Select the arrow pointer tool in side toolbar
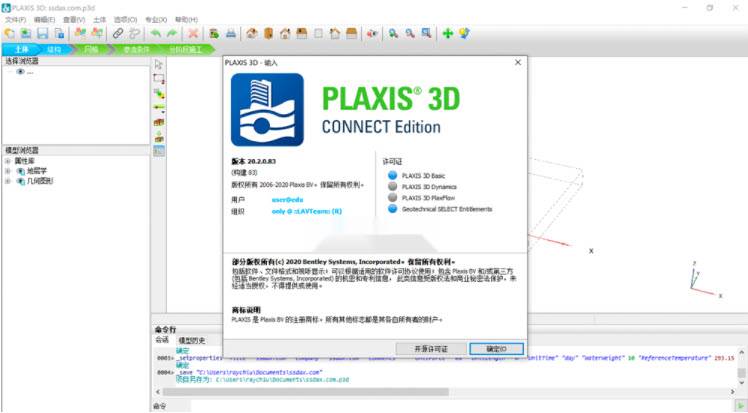Viewport: 748px width, 413px height. tap(159, 64)
